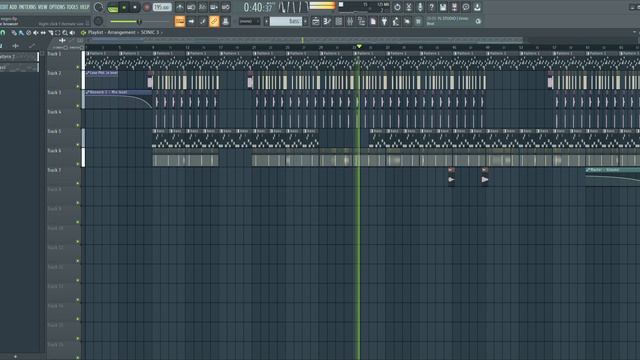Image resolution: width=640 pixels, height=360 pixels.
Task: Select the paint brush tool in playlist toolbar
Action: tap(21, 33)
